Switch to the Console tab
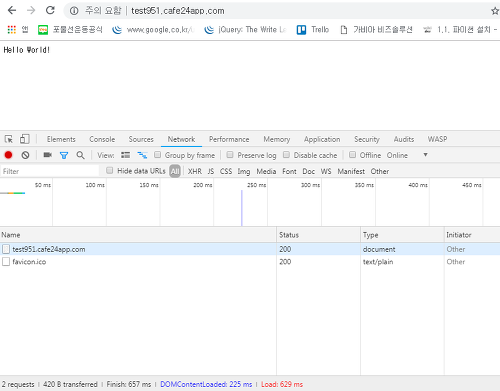The height and width of the screenshot is (391, 500). point(102,139)
